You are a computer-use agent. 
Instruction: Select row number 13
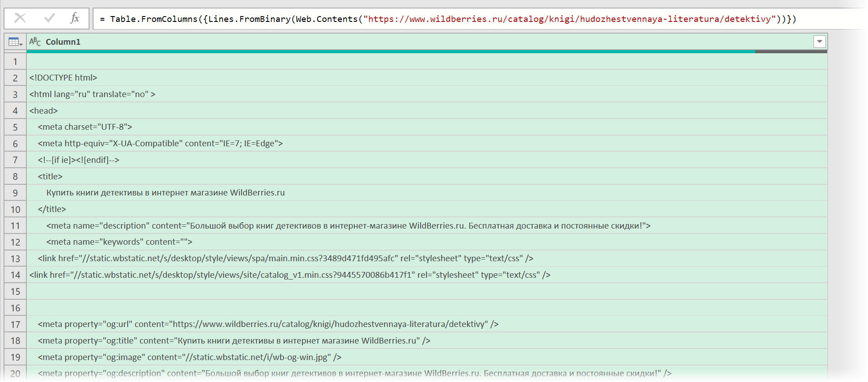click(x=15, y=259)
